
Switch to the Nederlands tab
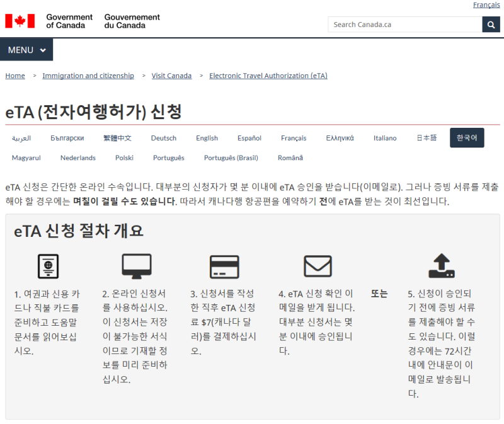[78, 158]
